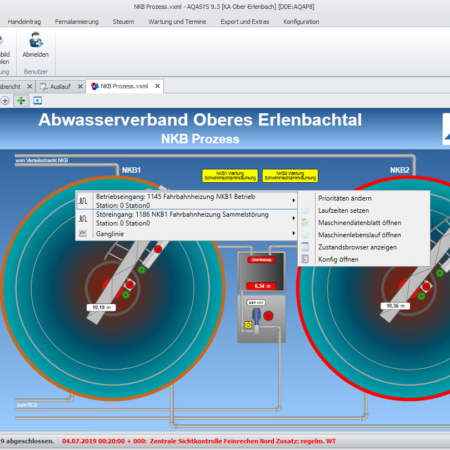The height and width of the screenshot is (450, 450).
Task: Click red square indicator at NKB2 center
Action: click(x=426, y=286)
